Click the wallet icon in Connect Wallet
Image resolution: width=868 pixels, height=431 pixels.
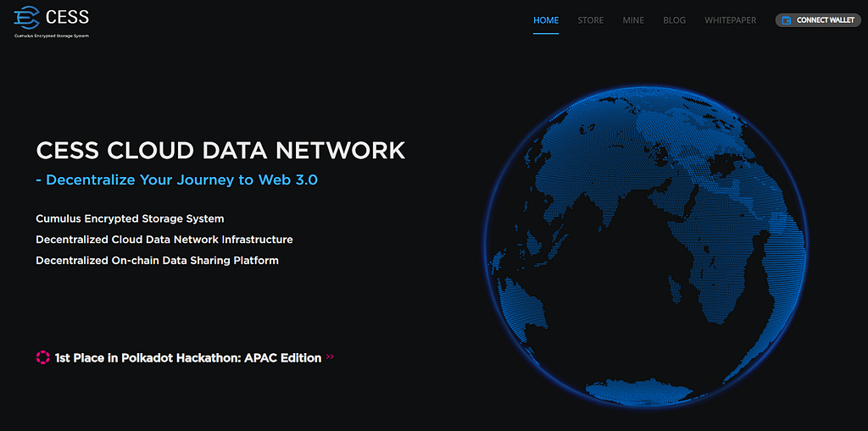786,20
